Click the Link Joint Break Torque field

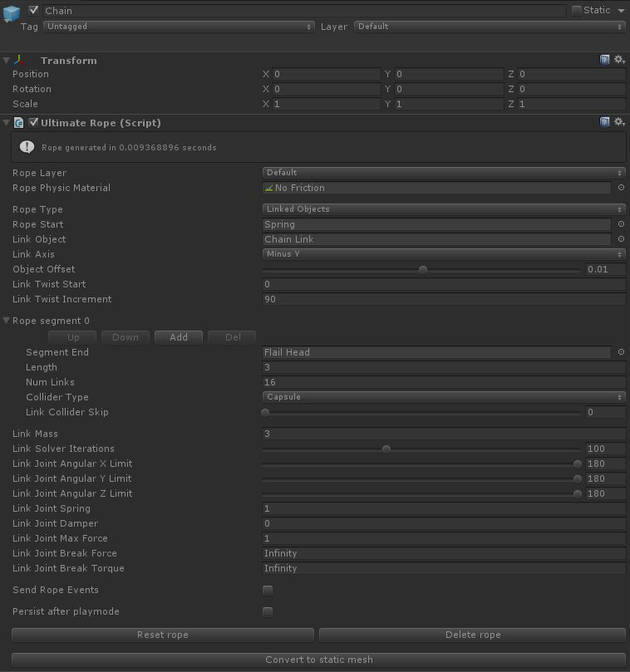[444, 568]
